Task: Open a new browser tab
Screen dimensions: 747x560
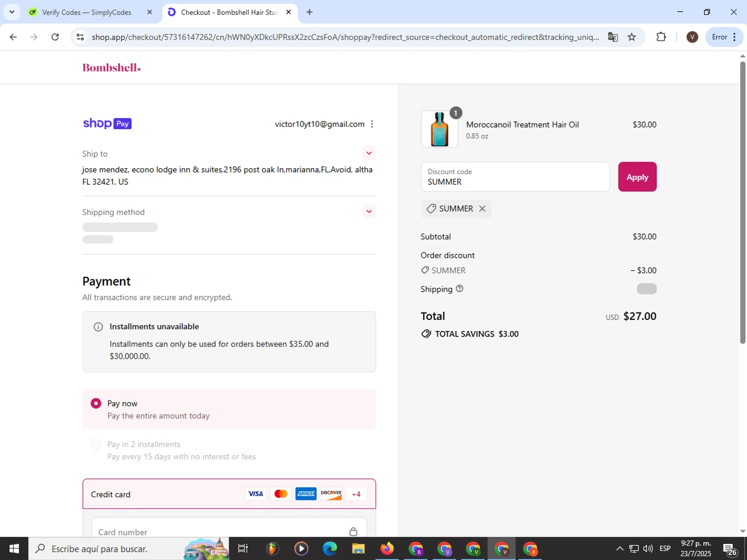Action: (309, 12)
